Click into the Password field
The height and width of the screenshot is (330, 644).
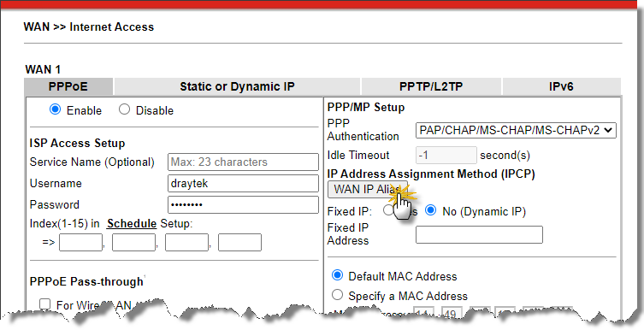243,204
